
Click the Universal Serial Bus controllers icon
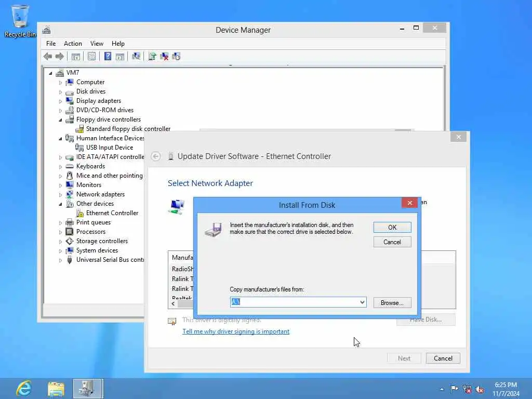coord(70,260)
